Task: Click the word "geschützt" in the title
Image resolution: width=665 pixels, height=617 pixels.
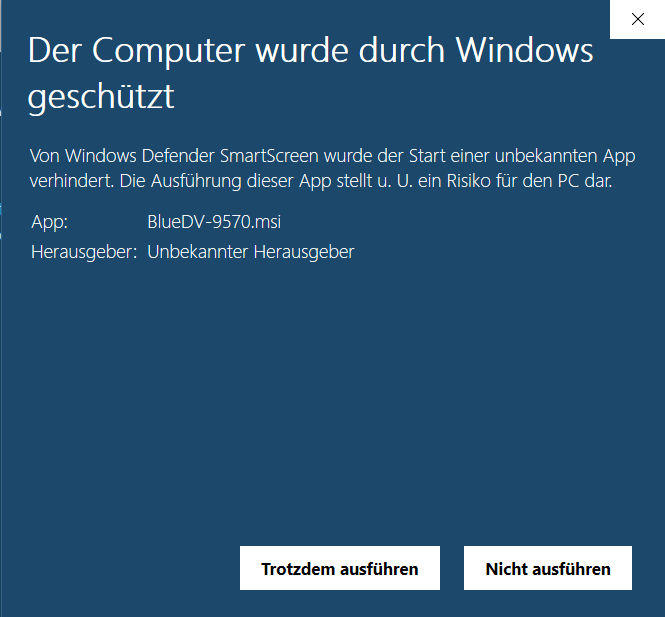Action: pos(101,98)
